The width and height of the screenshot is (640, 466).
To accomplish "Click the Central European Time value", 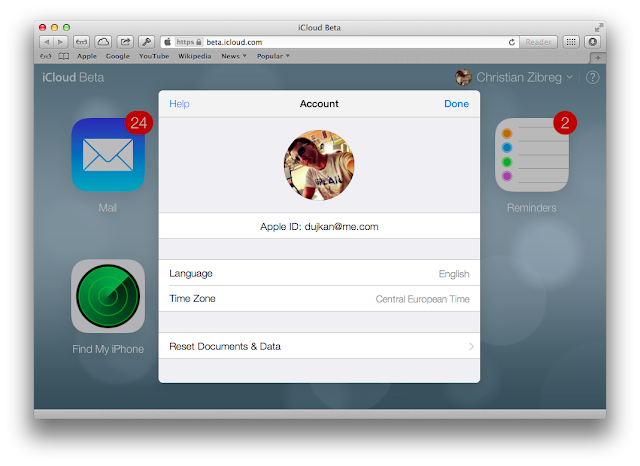I will pos(422,299).
